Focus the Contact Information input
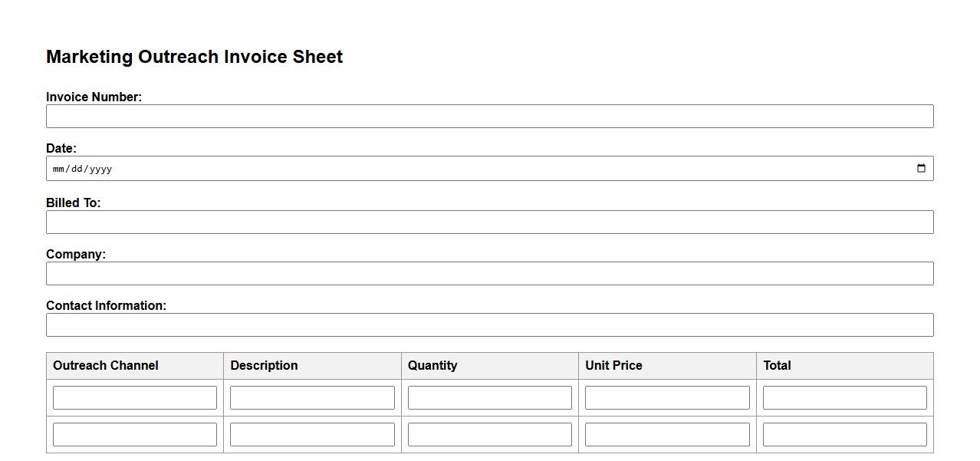Image resolution: width=980 pixels, height=461 pixels. tap(489, 325)
